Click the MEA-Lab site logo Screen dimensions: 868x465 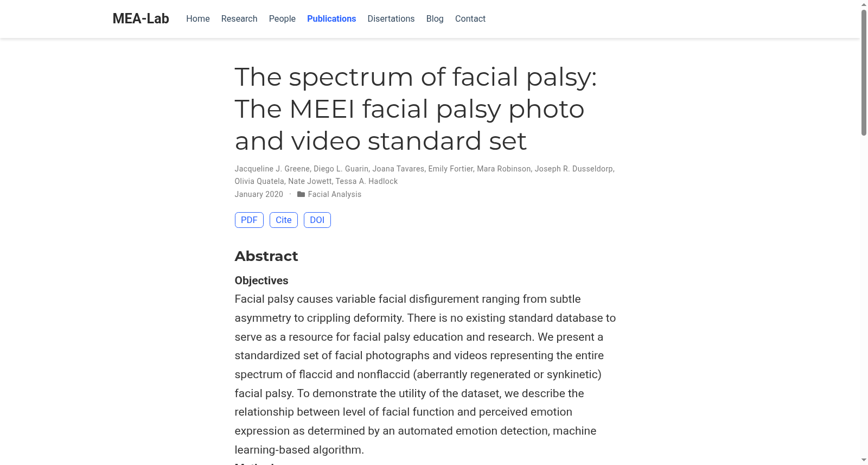(141, 18)
